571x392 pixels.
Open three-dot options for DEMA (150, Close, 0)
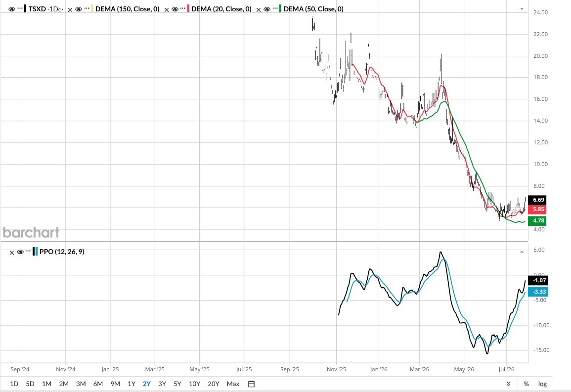(87, 8)
